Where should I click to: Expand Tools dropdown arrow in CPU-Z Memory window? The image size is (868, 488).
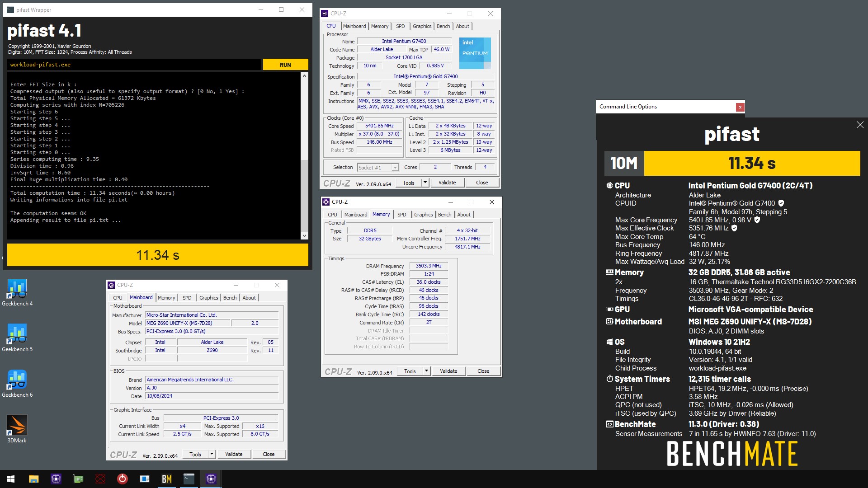[x=426, y=371]
